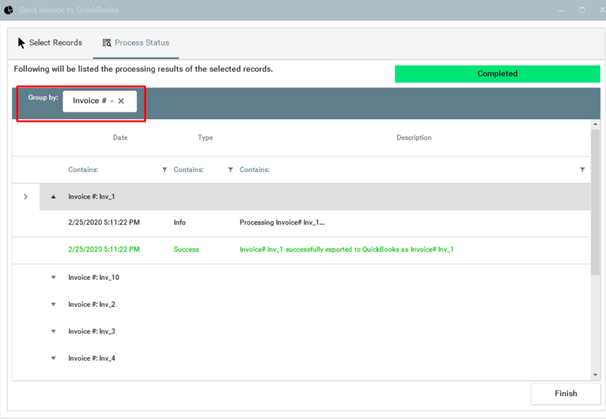The width and height of the screenshot is (606, 419).
Task: Click the Date column filter icon
Action: pos(165,170)
